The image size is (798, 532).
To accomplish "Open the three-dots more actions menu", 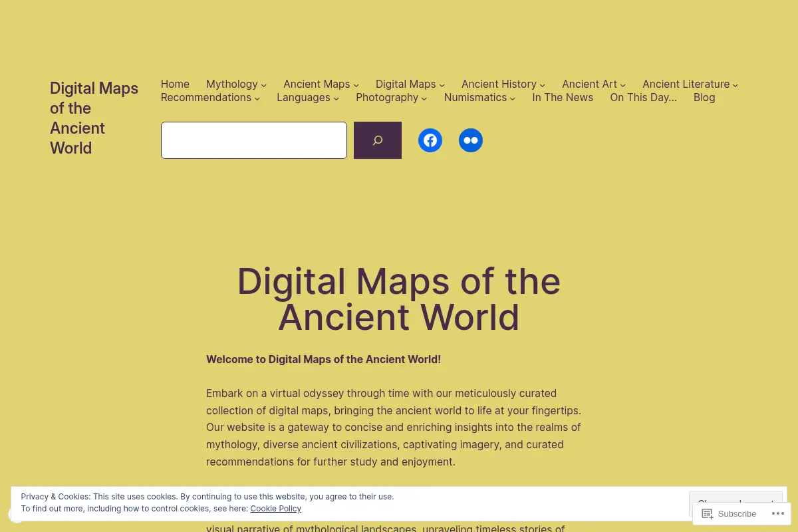I will click(x=778, y=514).
